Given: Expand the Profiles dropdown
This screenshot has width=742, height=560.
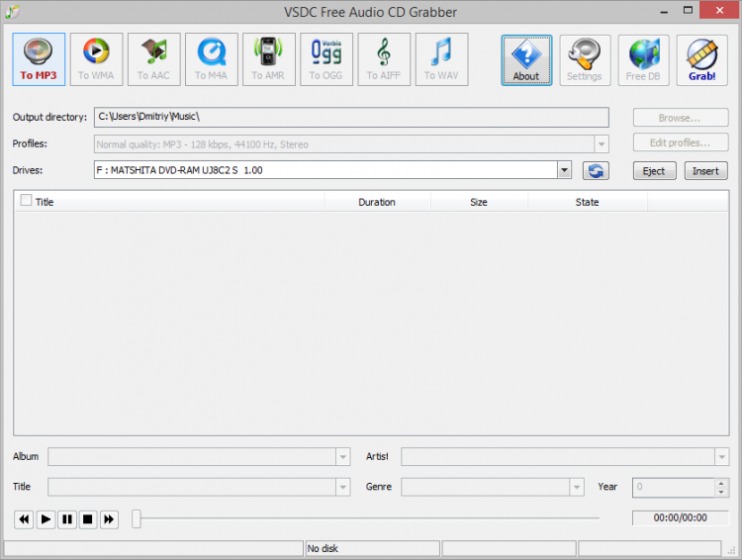Looking at the screenshot, I should [x=602, y=144].
